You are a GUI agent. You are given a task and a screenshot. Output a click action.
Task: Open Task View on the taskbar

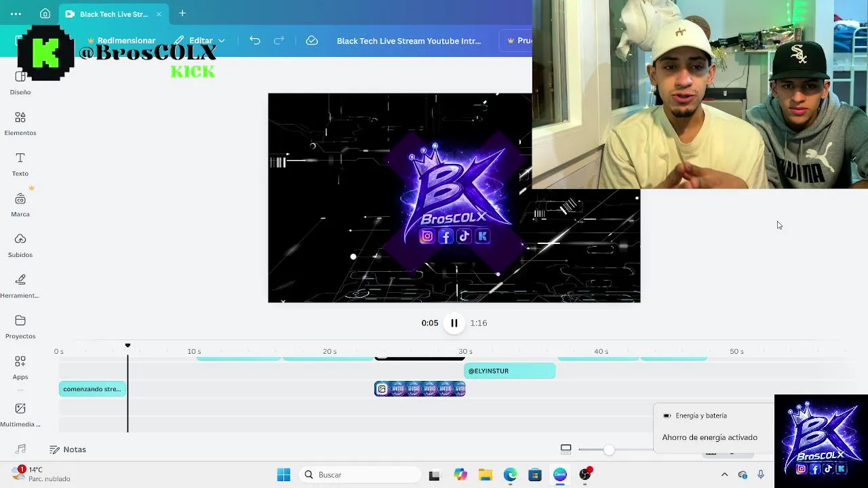(434, 475)
